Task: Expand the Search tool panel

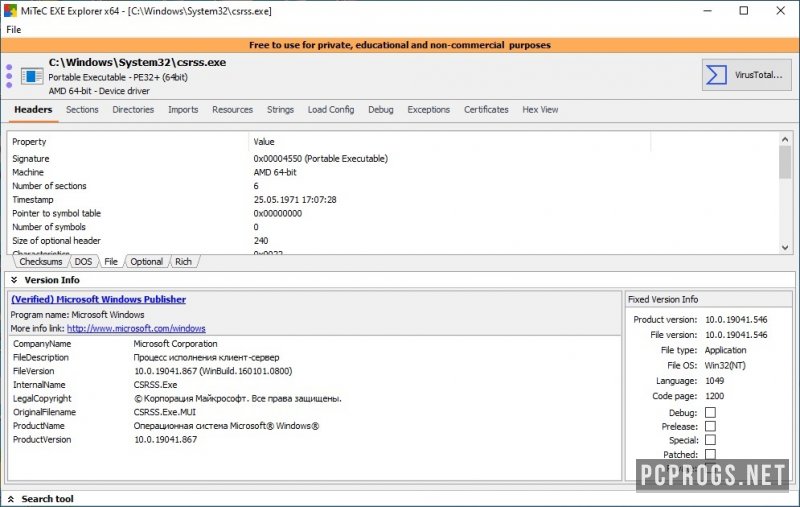Action: (x=12, y=498)
